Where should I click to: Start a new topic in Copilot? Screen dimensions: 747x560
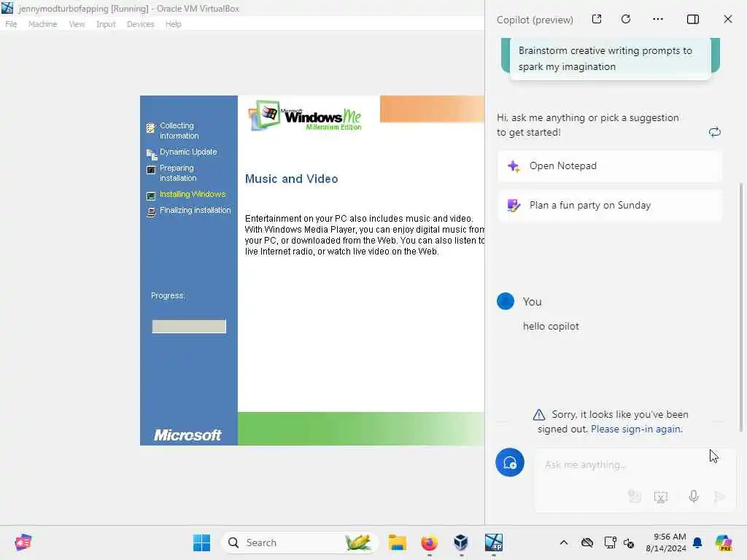[x=510, y=462]
